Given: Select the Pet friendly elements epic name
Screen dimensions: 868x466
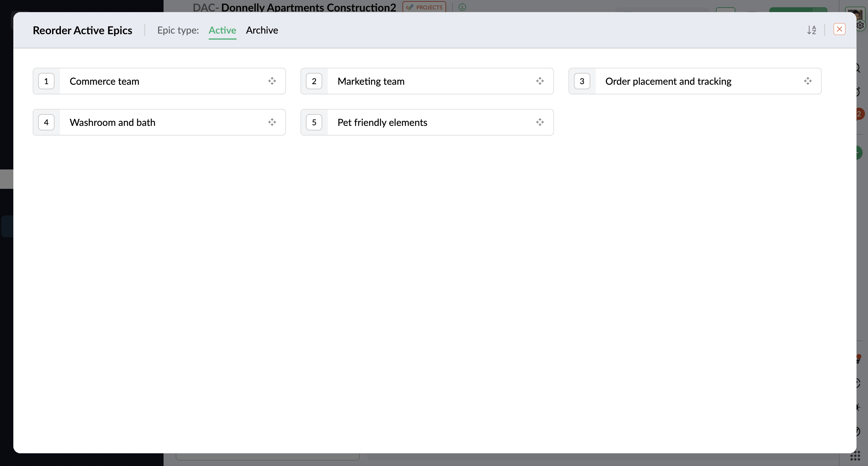Looking at the screenshot, I should 382,123.
